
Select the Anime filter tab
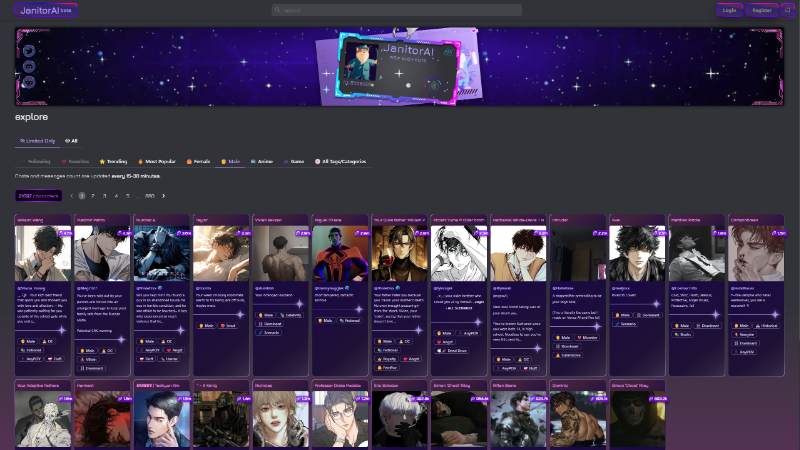point(262,162)
